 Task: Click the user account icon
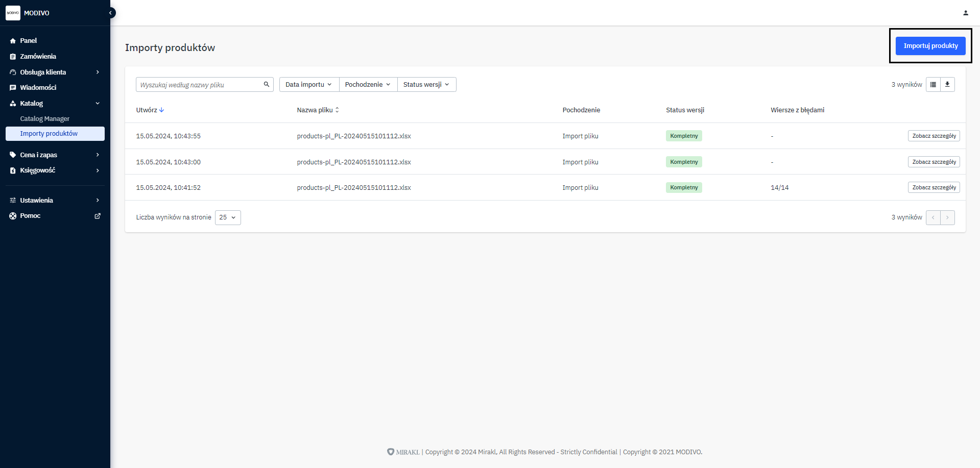coord(965,13)
